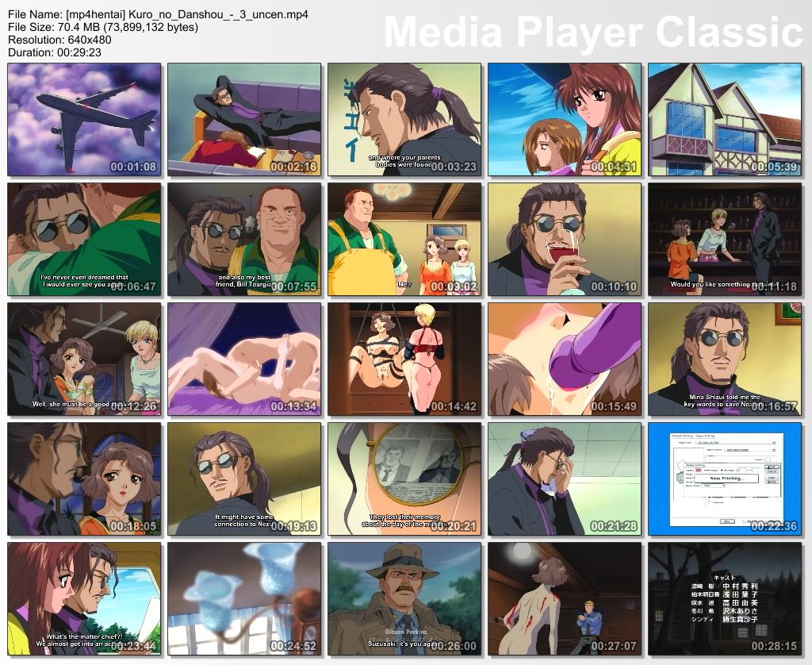Select the wine glass thumbnail at 00:10:10
Viewport: 812px width, 665px height.
565,240
